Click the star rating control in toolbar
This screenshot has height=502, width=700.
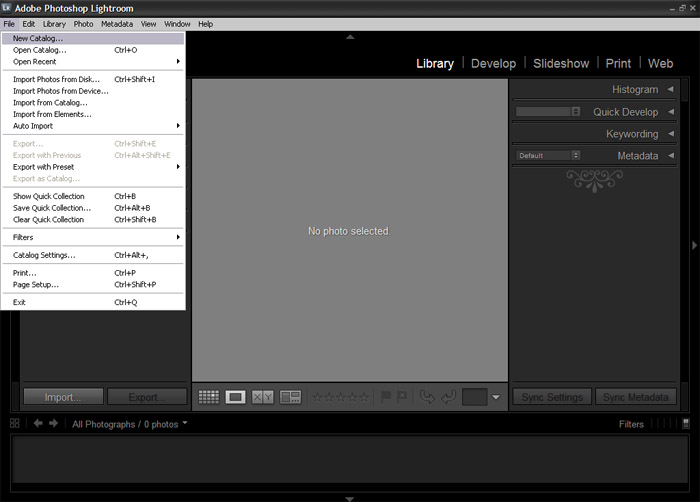tap(339, 397)
